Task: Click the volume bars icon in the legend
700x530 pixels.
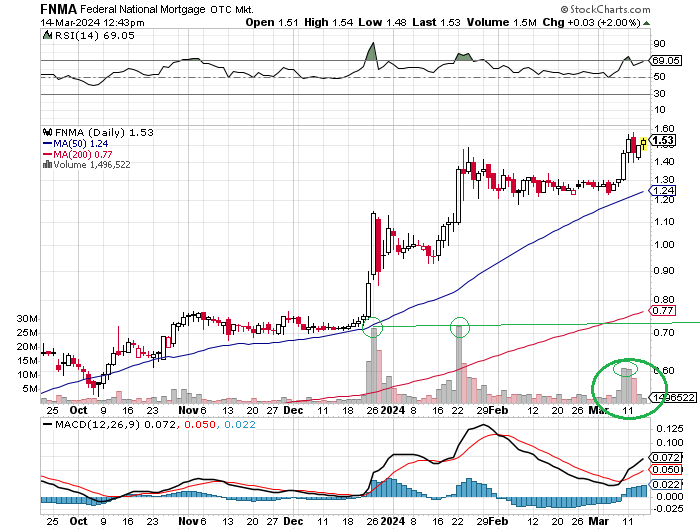Action: coord(47,165)
